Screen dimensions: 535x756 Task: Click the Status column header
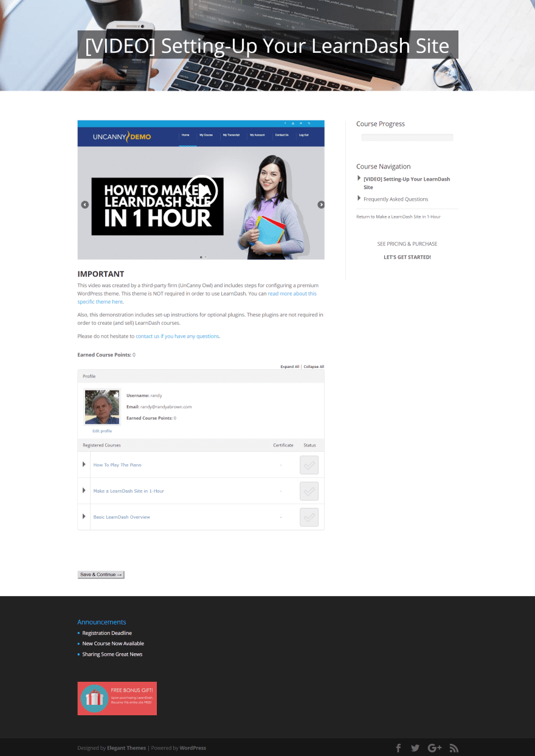[x=309, y=445]
